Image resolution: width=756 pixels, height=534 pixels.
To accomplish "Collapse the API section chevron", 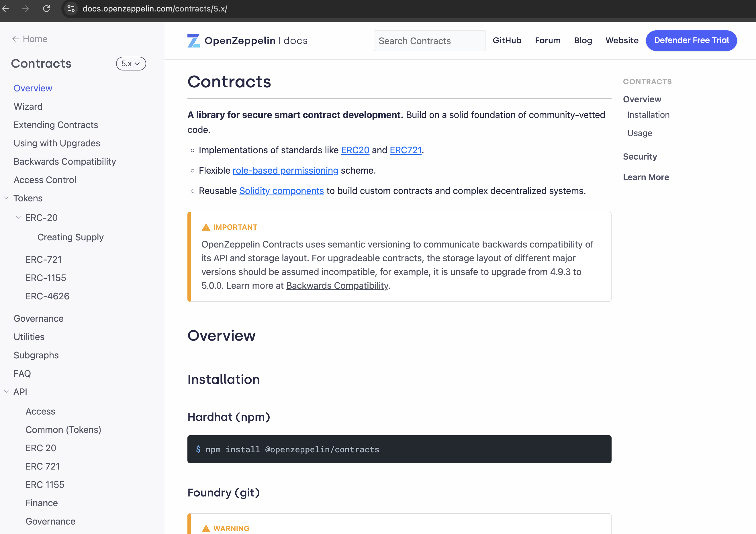I will click(x=6, y=391).
